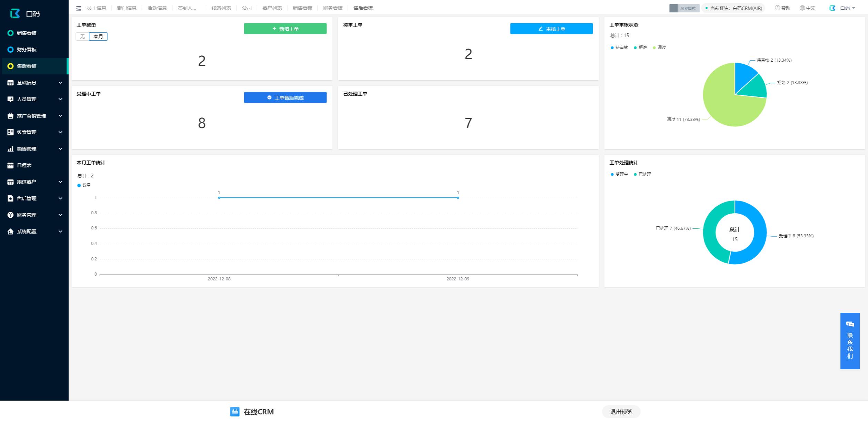Click the 新增工单 button

click(x=285, y=29)
